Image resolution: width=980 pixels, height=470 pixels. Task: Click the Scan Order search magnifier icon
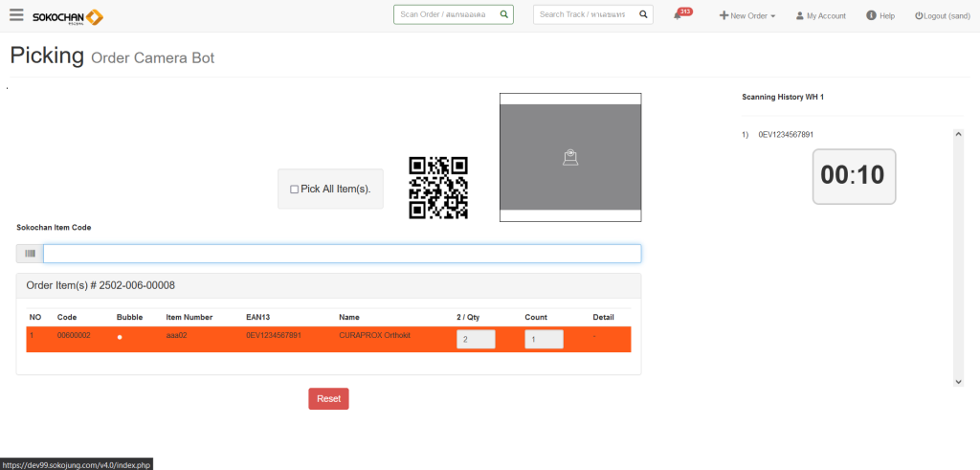(x=503, y=14)
